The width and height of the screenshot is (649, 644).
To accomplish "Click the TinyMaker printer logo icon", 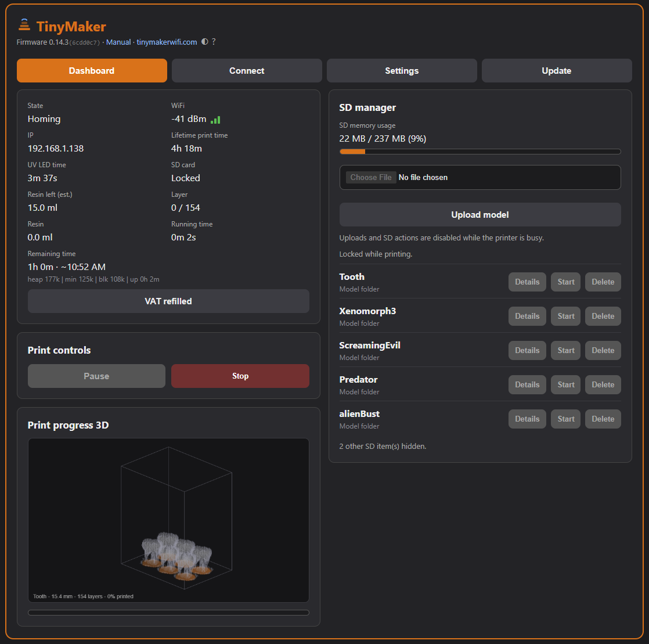I will pos(24,25).
